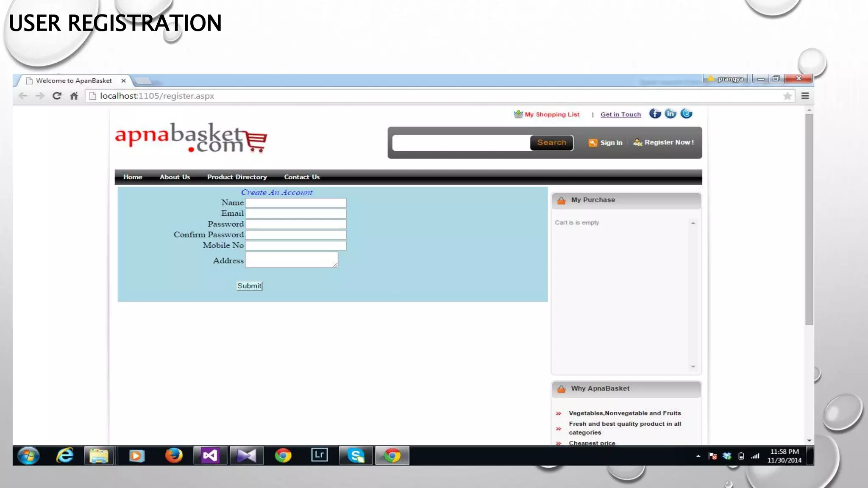This screenshot has width=868, height=488.
Task: Click the My Shopping List basket icon
Action: (518, 114)
